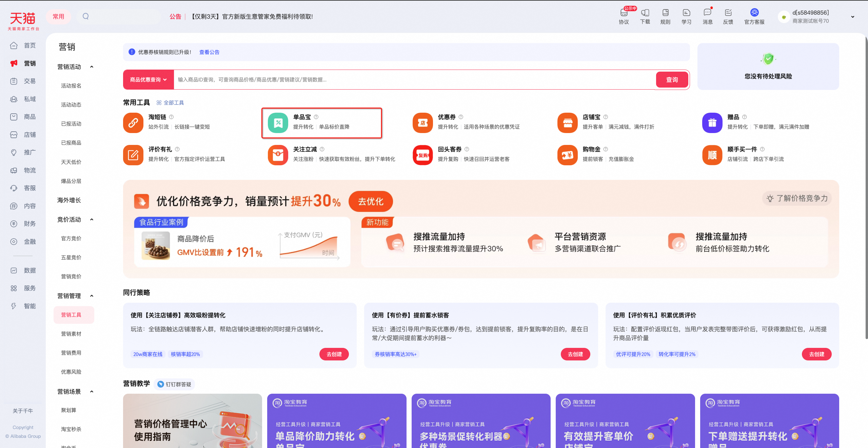Click the 单品宝 tool icon

[x=278, y=123]
